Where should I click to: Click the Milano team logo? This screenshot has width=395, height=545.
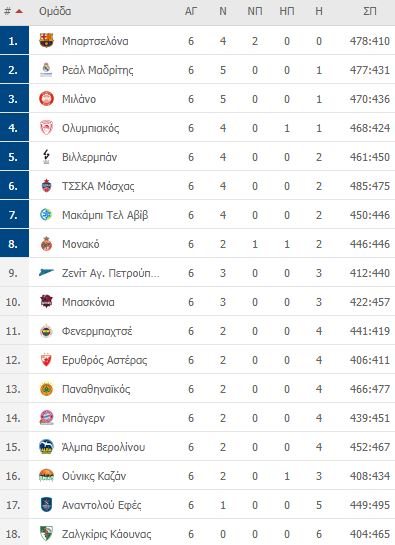(x=46, y=99)
